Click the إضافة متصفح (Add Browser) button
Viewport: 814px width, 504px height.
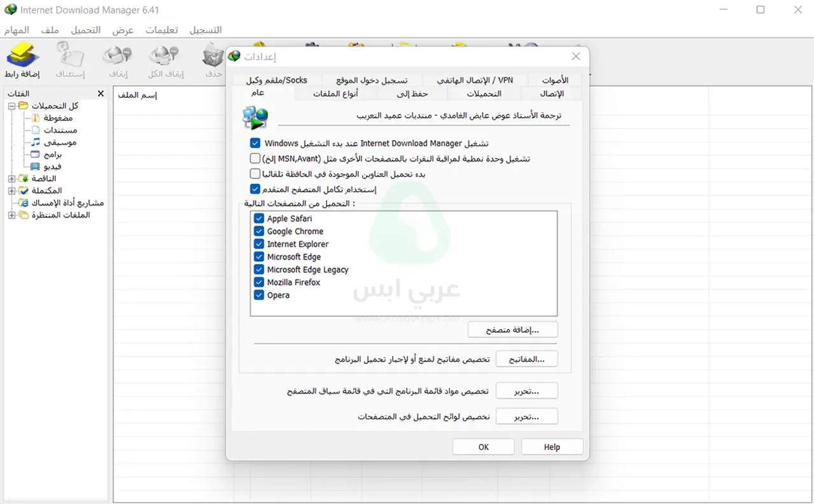point(512,330)
